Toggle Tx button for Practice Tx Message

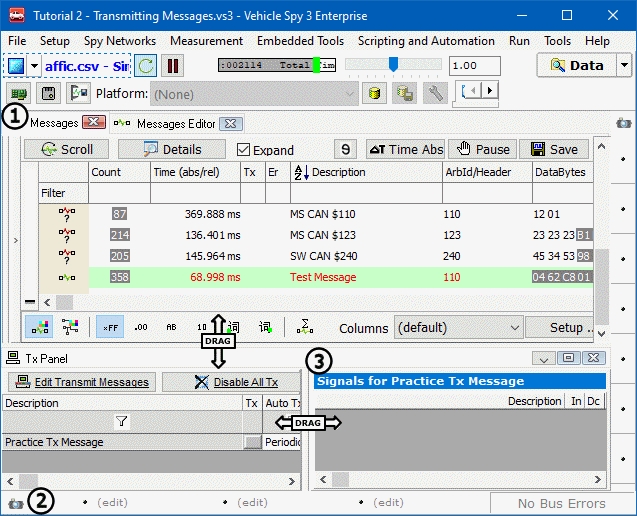point(252,442)
